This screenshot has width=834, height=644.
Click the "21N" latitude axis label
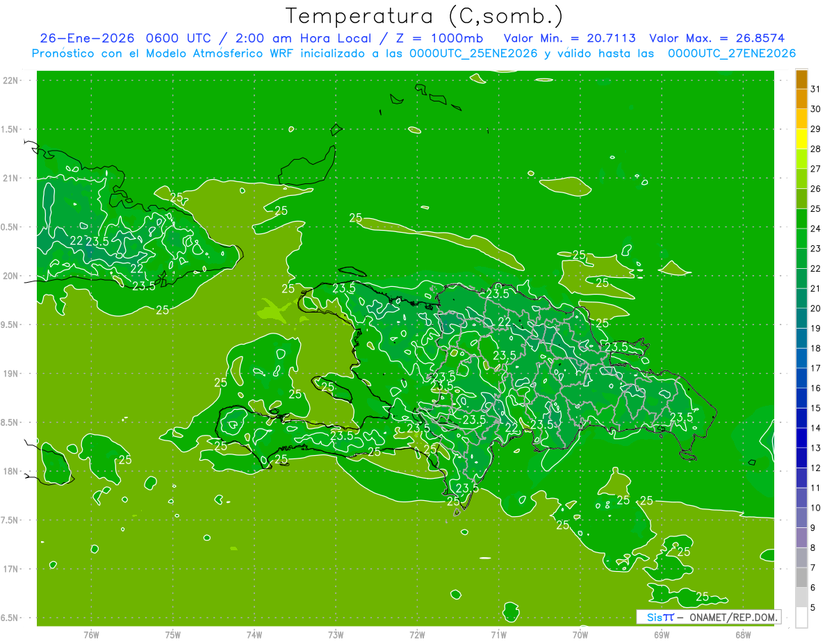coord(11,178)
